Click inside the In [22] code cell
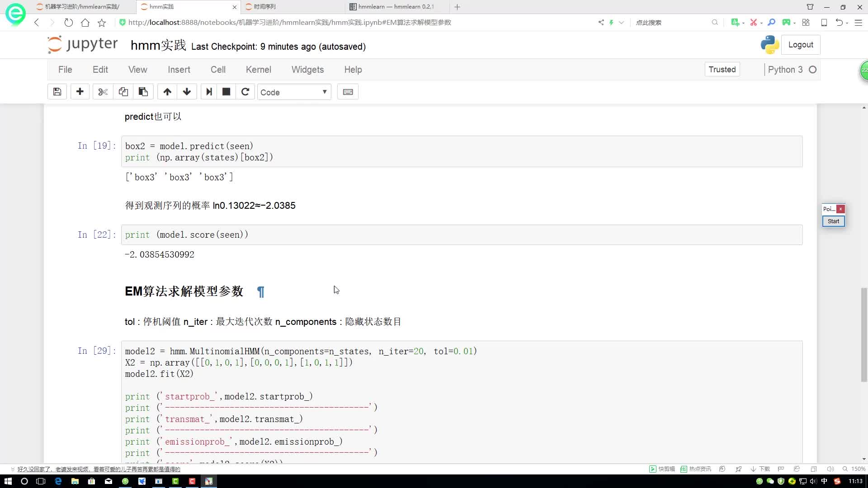Screen dimensions: 868x488 pos(462,235)
